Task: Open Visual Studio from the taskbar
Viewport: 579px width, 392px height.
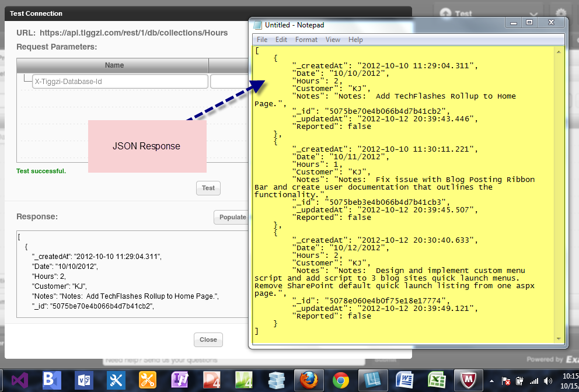Action: pos(19,380)
